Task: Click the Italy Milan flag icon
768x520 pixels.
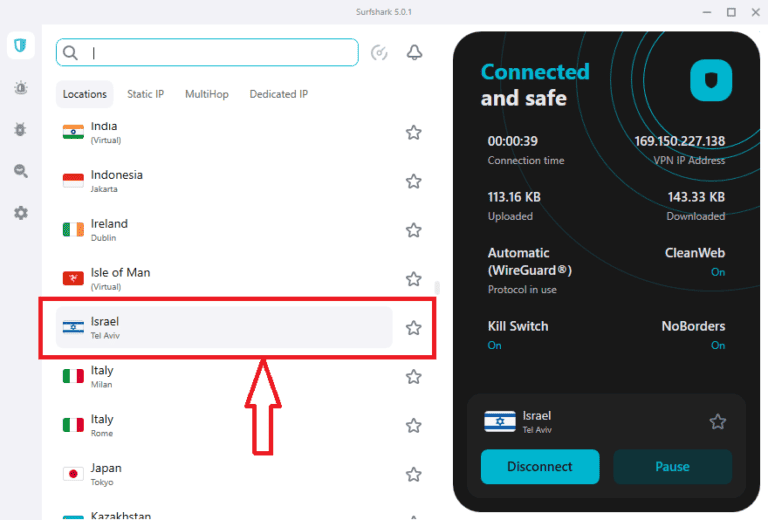Action: point(73,376)
